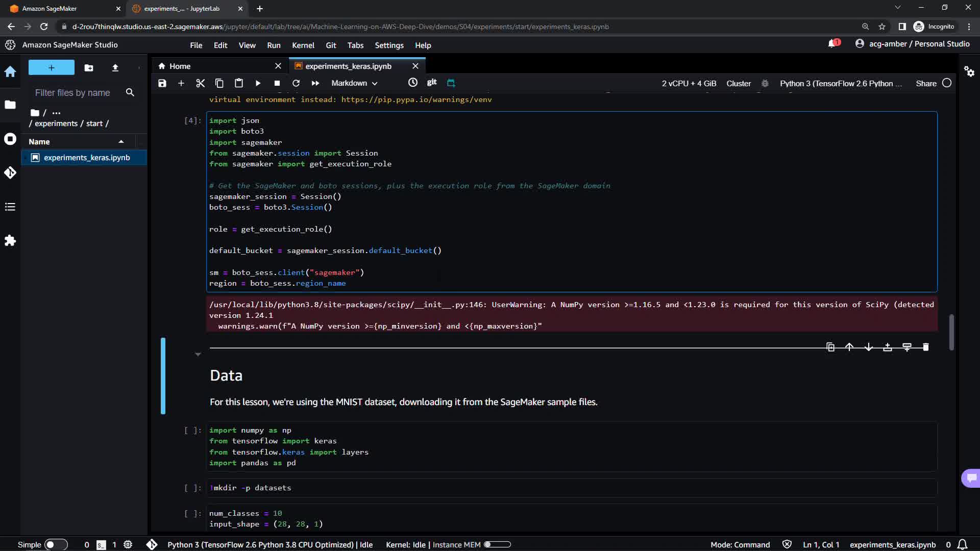Toggle the Instance MEM status bar switch

pos(497,545)
